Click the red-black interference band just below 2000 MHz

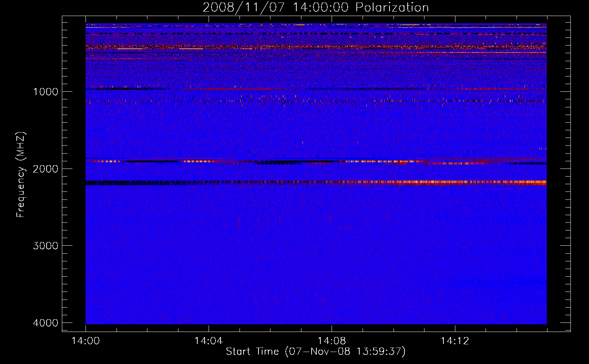point(316,162)
